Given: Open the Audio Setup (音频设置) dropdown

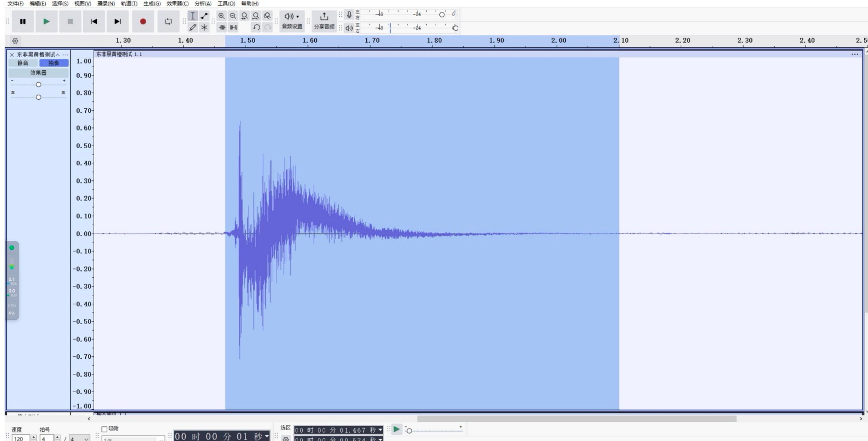Looking at the screenshot, I should pyautogui.click(x=292, y=21).
